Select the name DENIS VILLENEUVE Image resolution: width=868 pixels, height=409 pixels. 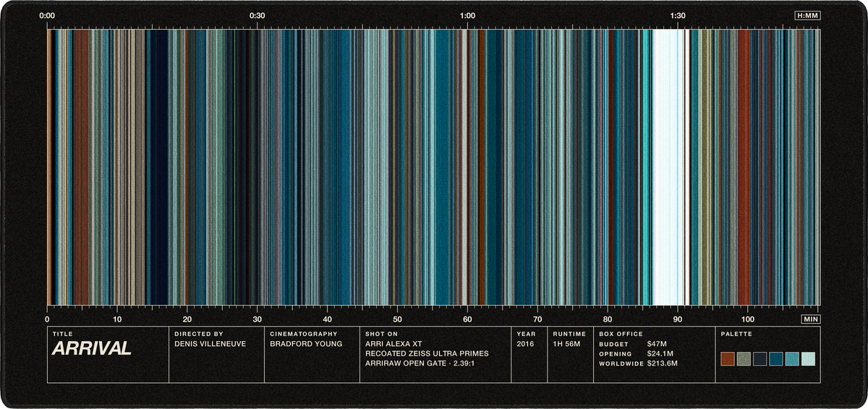point(210,344)
